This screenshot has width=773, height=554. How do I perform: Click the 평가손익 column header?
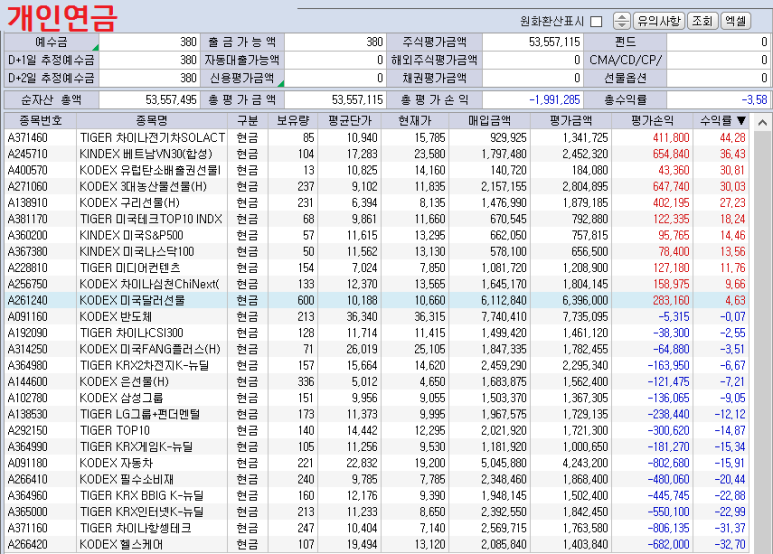pyautogui.click(x=652, y=120)
